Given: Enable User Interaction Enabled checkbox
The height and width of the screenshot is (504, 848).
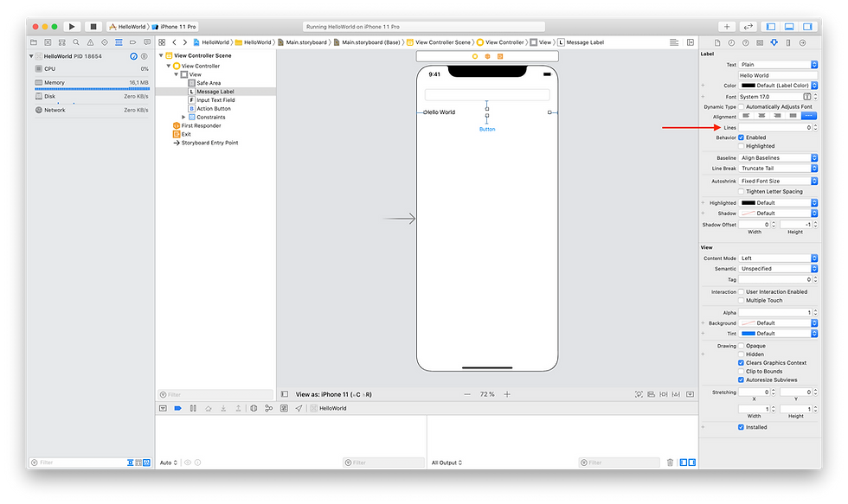Looking at the screenshot, I should click(742, 291).
